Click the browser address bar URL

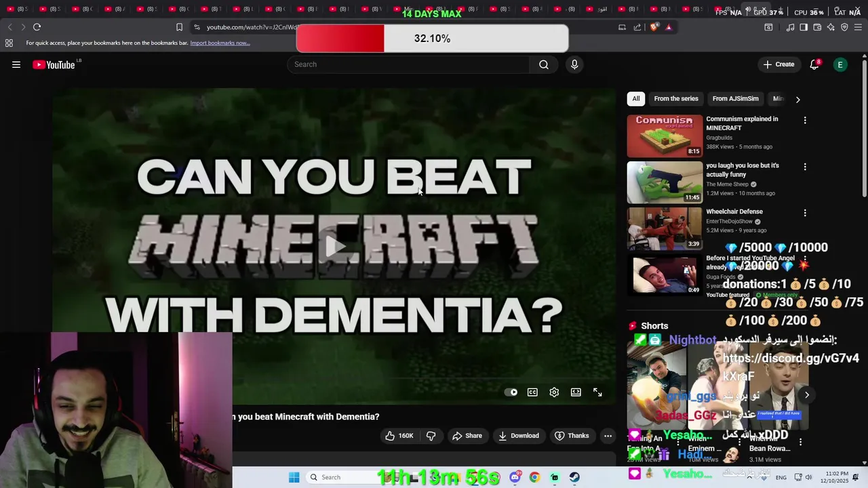point(252,27)
